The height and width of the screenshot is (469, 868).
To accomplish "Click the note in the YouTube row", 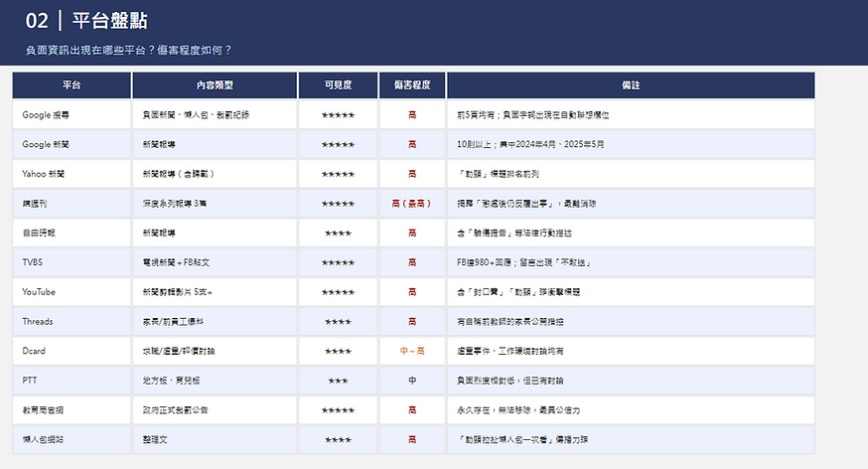I will (631, 292).
